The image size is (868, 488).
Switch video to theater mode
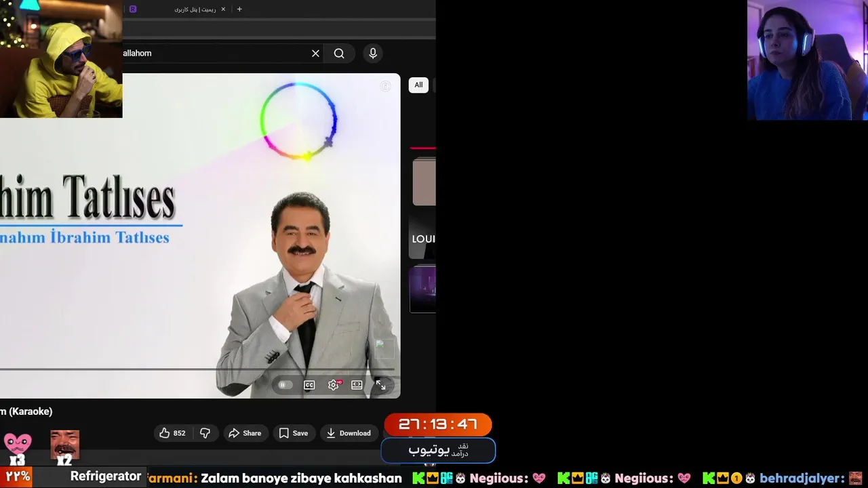(357, 385)
